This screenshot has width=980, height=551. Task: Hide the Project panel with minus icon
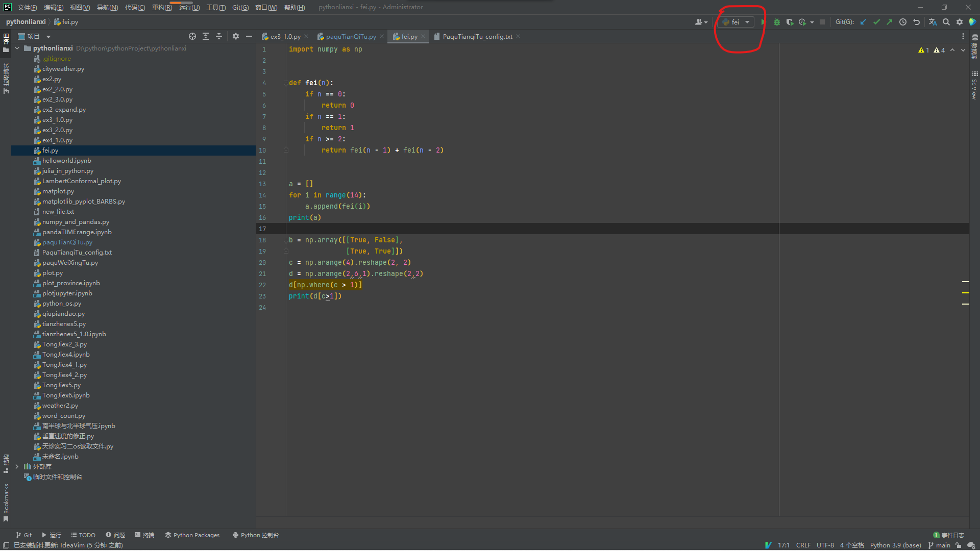tap(249, 36)
